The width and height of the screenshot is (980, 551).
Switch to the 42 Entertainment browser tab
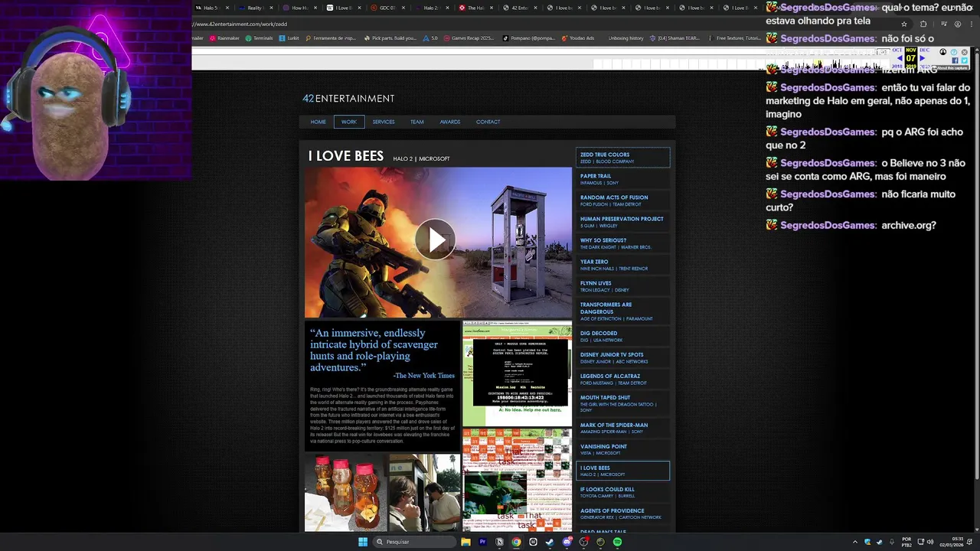point(521,8)
